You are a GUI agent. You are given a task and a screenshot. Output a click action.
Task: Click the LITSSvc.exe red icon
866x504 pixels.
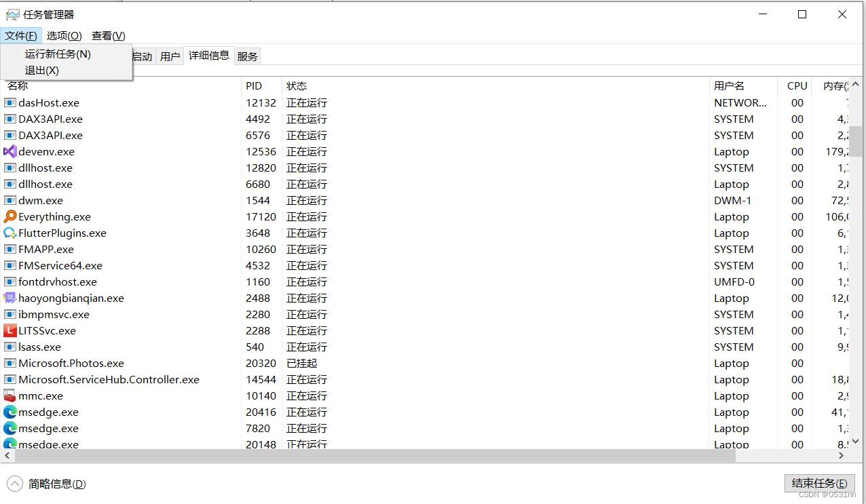10,331
